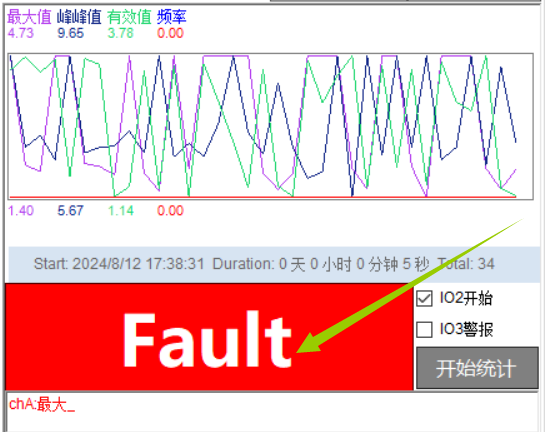
Task: Select the 有效值 legend label
Action: tap(129, 17)
